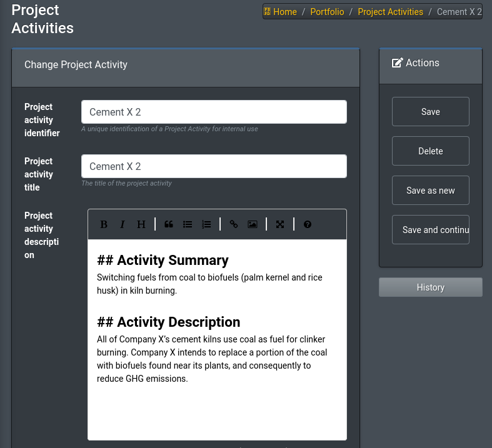Image resolution: width=492 pixels, height=448 pixels.
Task: Insert heading with the H toolbar icon
Action: 141,224
